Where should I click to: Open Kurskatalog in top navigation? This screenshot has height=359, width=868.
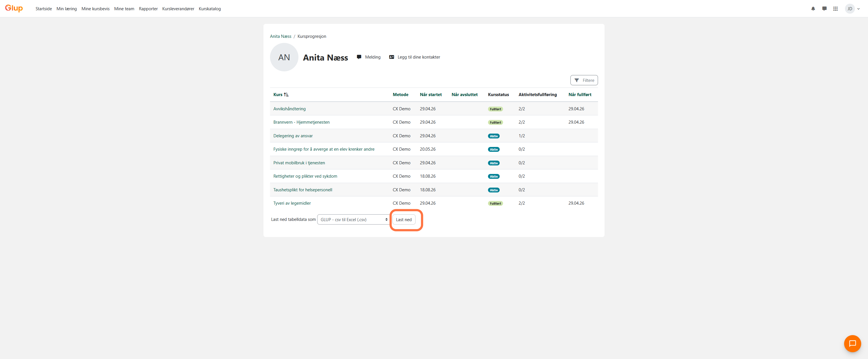pos(209,9)
